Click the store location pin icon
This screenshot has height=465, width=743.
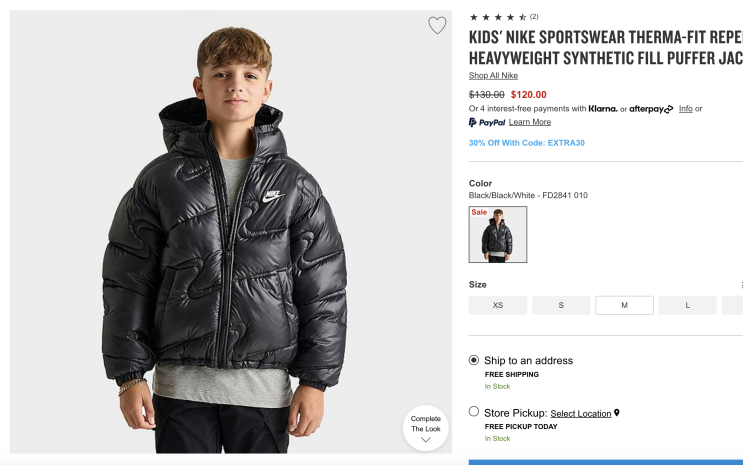(x=617, y=413)
